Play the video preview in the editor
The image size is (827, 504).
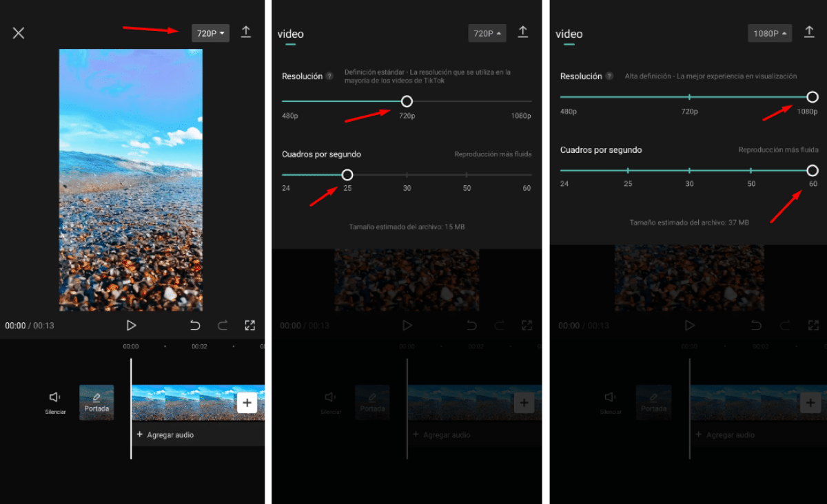(x=131, y=325)
